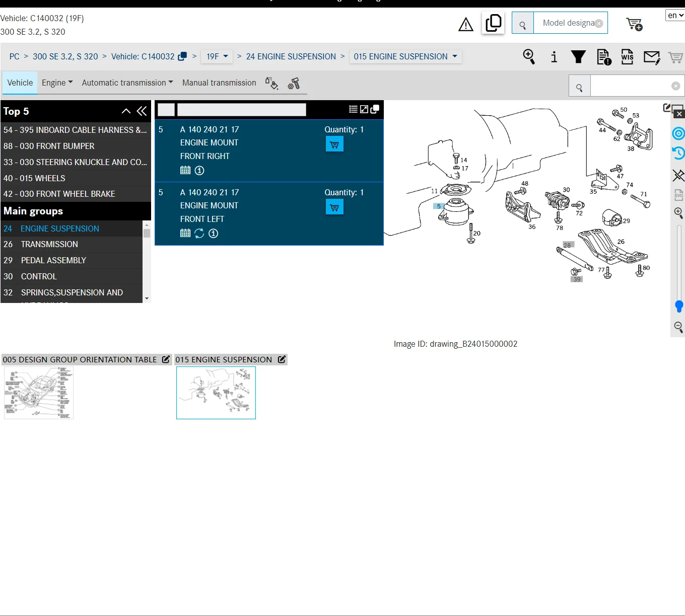Close the drawing overlay window icon
Viewport: 685px width, 616px height.
coord(679,114)
